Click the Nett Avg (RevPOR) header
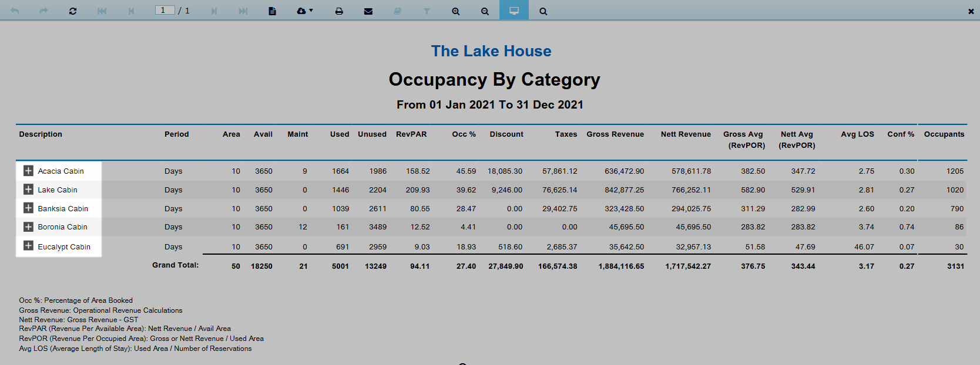 797,140
